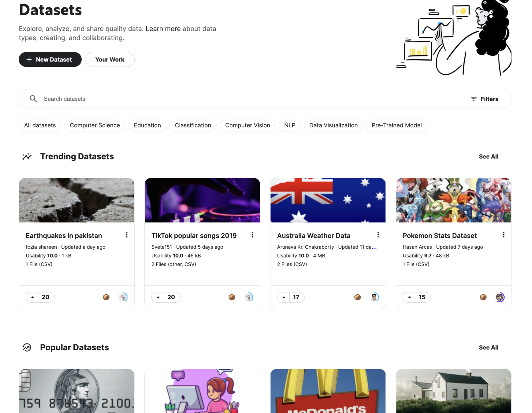
Task: Select the Computer Vision filter chip
Action: coord(247,125)
